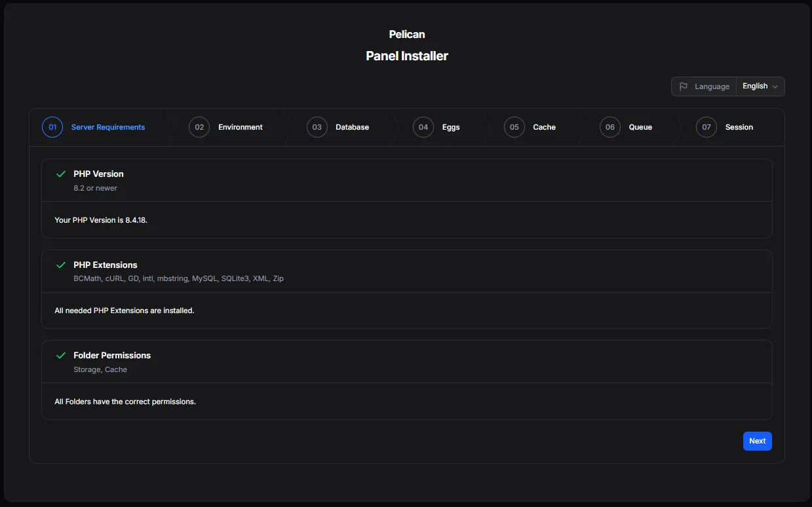The height and width of the screenshot is (507, 812).
Task: Click the green checkmark beside PHP Extensions
Action: [61, 265]
